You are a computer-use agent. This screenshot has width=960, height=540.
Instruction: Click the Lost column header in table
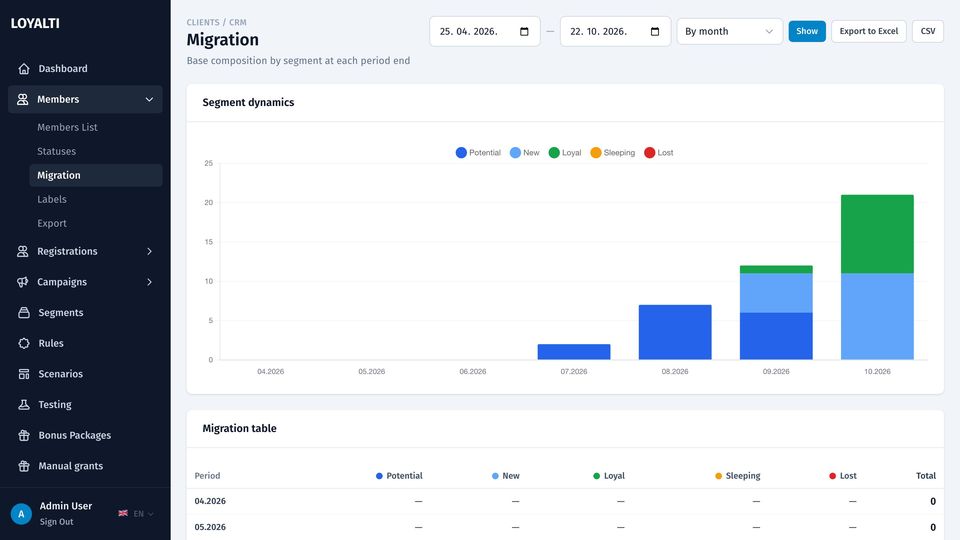pos(843,476)
